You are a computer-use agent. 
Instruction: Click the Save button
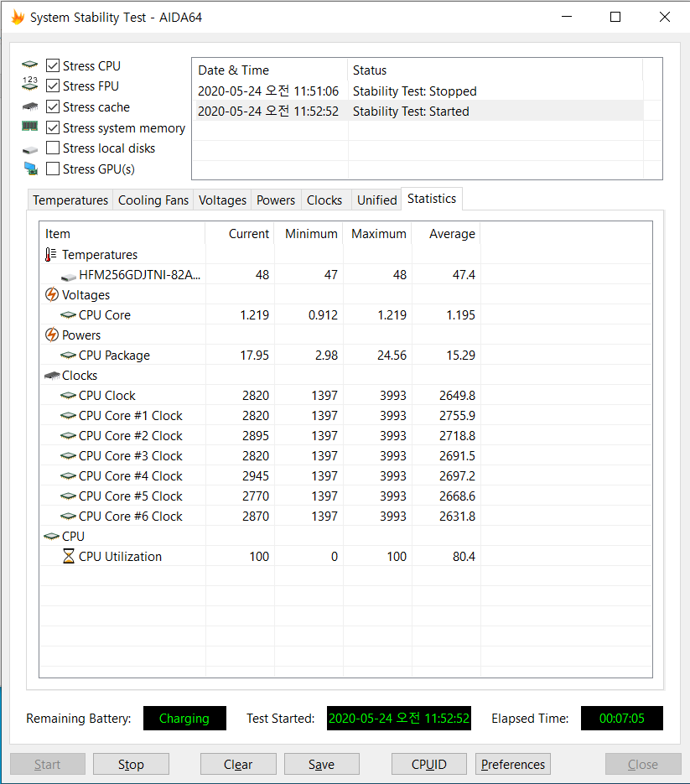pos(321,764)
